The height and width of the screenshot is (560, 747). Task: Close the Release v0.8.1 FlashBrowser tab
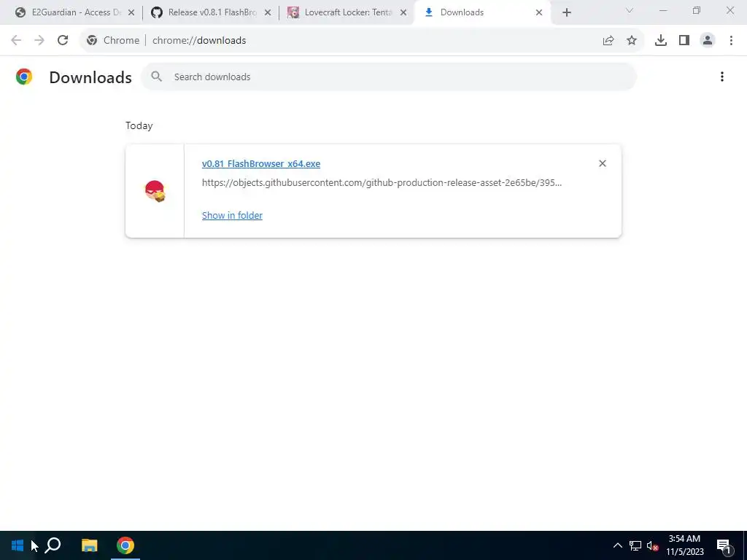268,12
